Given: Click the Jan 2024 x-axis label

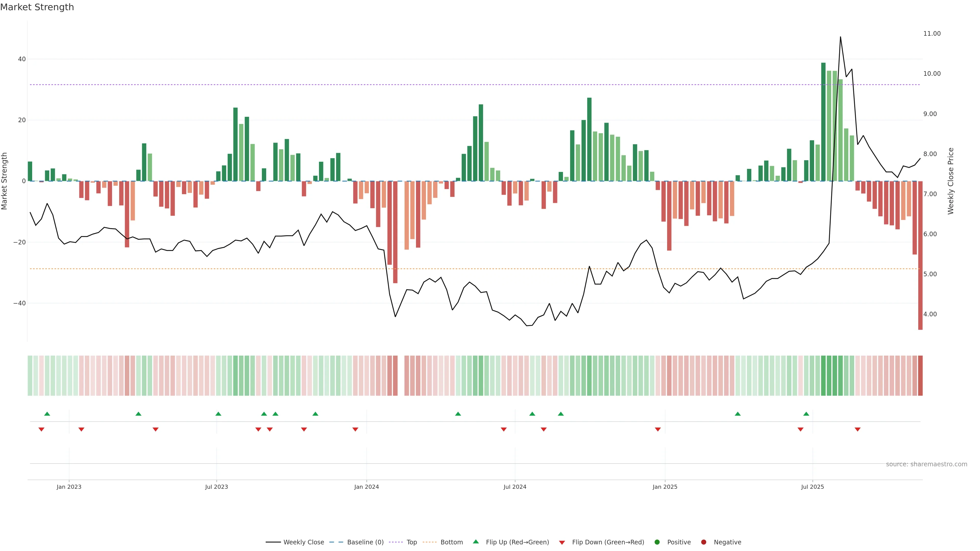Looking at the screenshot, I should 366,487.
